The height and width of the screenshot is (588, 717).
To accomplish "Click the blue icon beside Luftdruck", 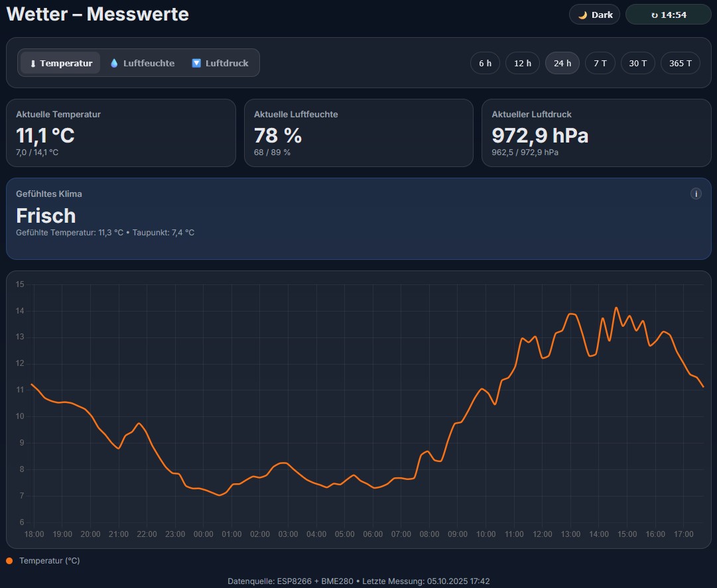I will [196, 64].
